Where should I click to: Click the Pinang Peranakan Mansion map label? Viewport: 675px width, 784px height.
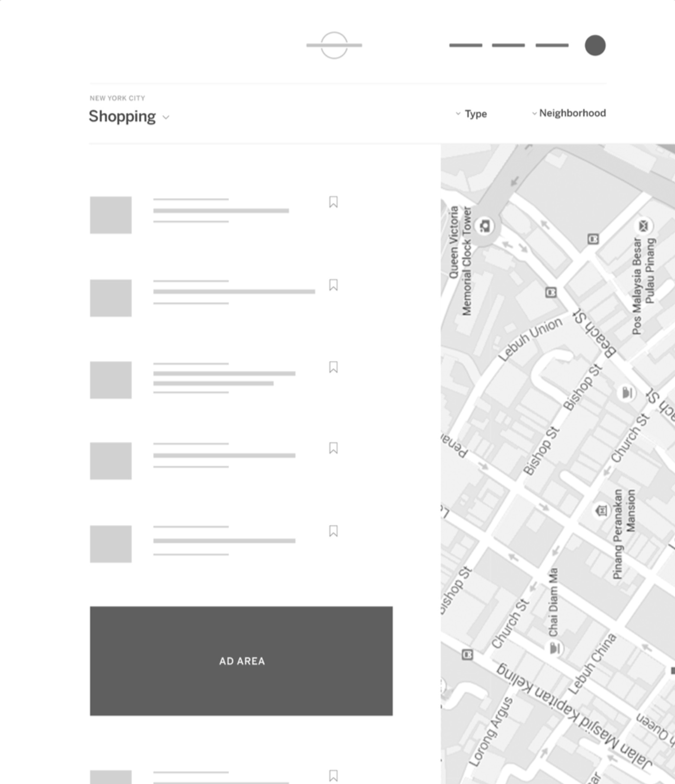[x=624, y=534]
